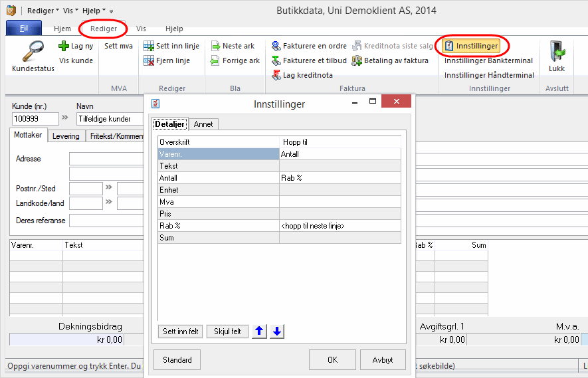Move field up with the blue arrow
This screenshot has height=378, width=588.
pos(260,331)
